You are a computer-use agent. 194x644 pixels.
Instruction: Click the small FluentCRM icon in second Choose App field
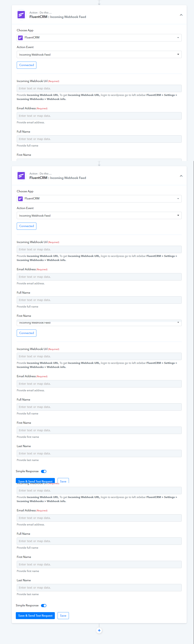(x=21, y=199)
